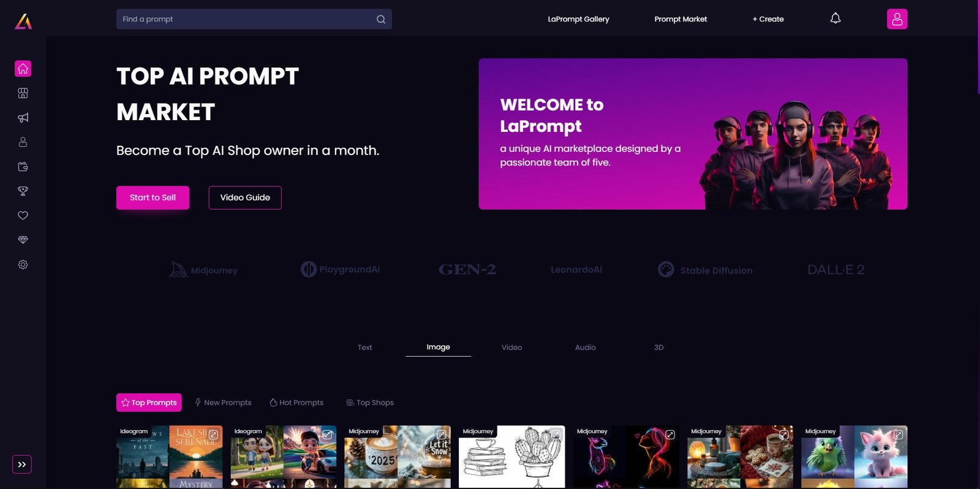Click the Video Guide button
This screenshot has width=980, height=489.
(x=245, y=197)
